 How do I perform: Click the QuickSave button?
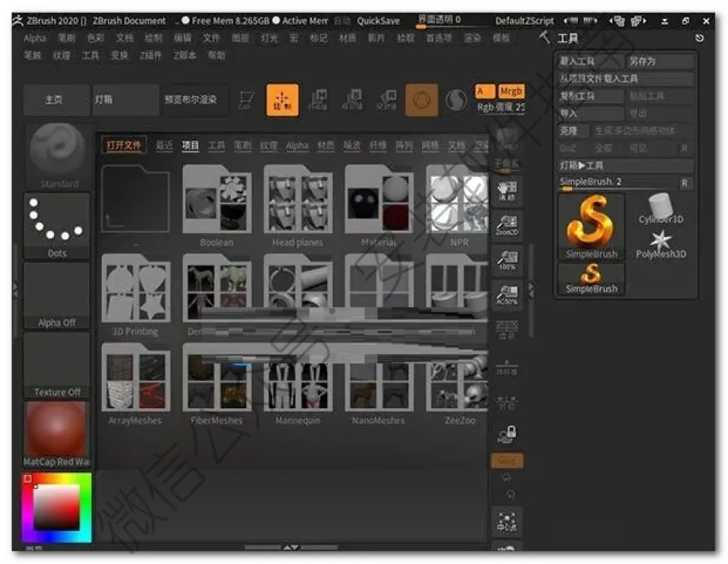point(379,21)
